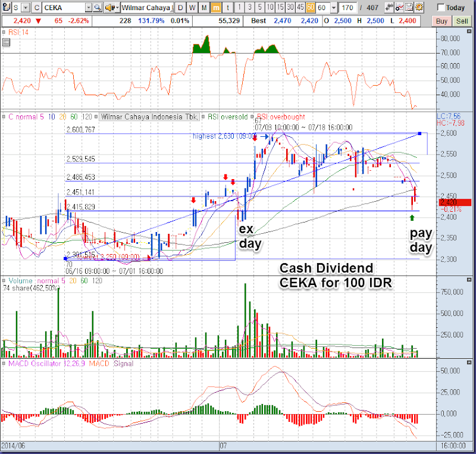The height and width of the screenshot is (454, 476).
Task: Click the RSI 14 indicator label
Action: [18, 32]
